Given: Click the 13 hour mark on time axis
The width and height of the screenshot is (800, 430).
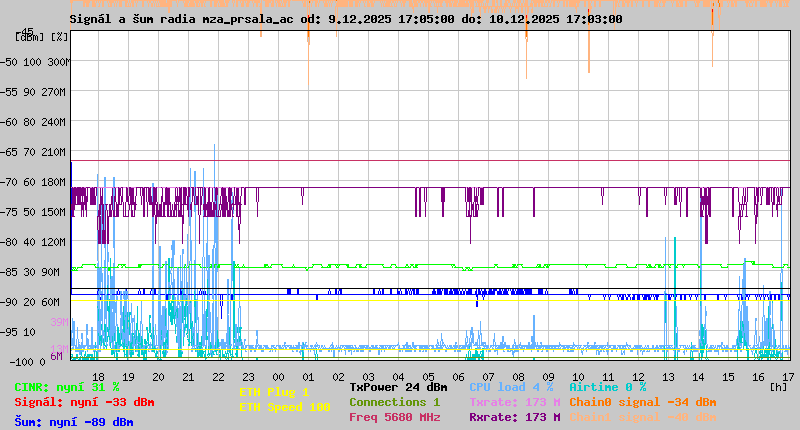Looking at the screenshot, I should coord(668,376).
